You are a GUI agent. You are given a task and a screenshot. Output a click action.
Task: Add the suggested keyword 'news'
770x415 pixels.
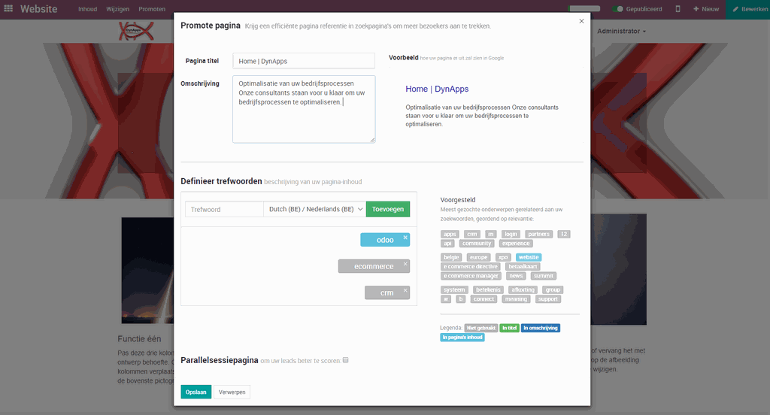click(x=516, y=276)
